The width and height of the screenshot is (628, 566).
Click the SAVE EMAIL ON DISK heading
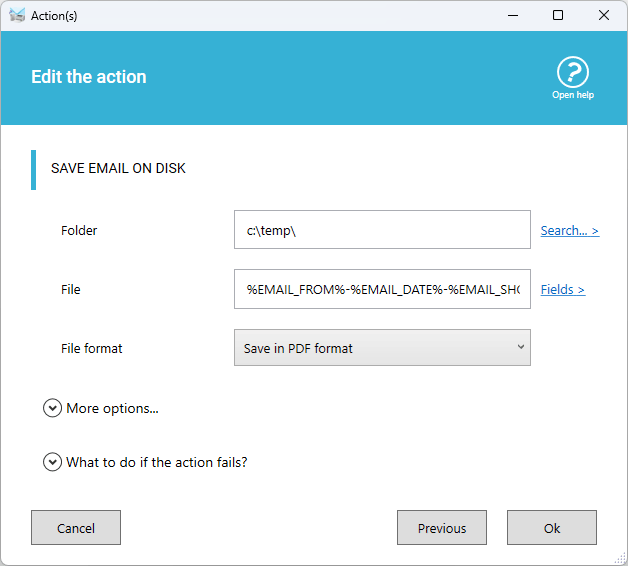118,168
